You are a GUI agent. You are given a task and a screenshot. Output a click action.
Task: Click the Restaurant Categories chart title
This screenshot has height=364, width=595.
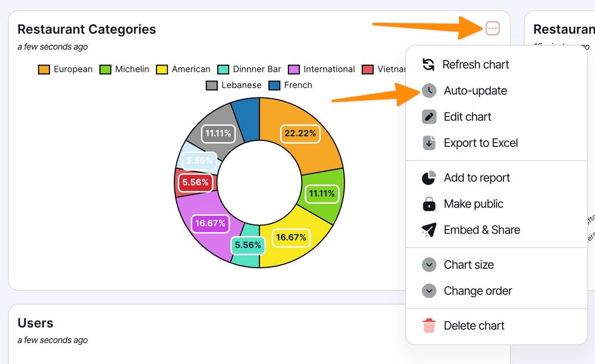click(x=86, y=29)
